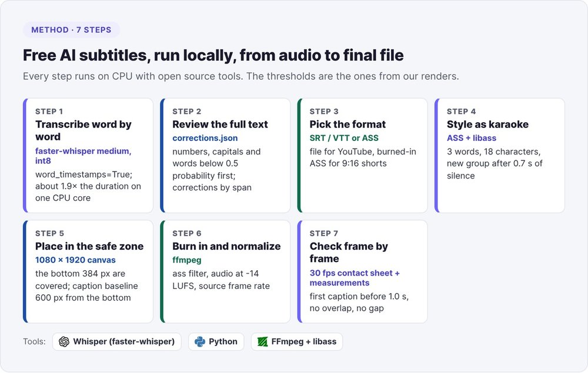
Task: Select the Python tool chip
Action: [216, 341]
